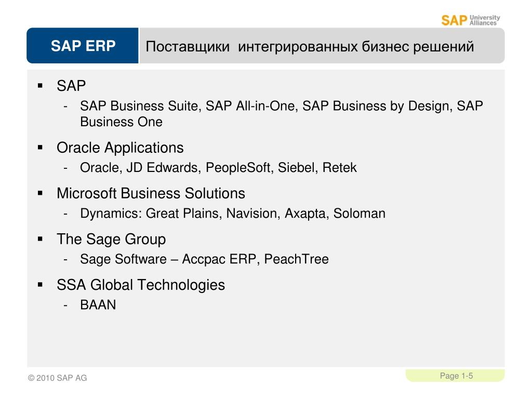The width and height of the screenshot is (532, 399).
Task: Click the BAAN sub-item
Action: 98,305
